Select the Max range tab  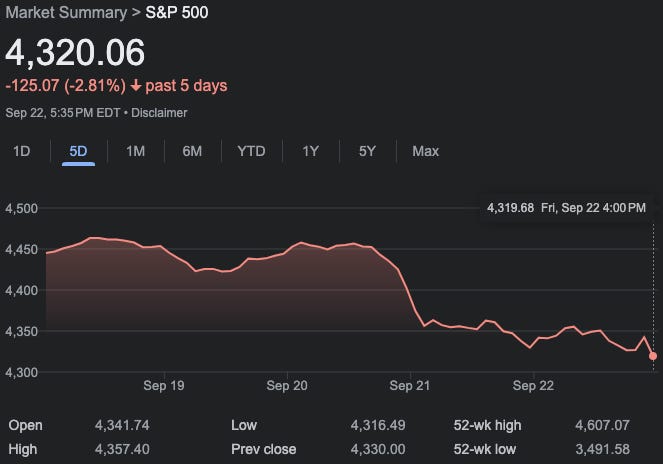pos(425,151)
